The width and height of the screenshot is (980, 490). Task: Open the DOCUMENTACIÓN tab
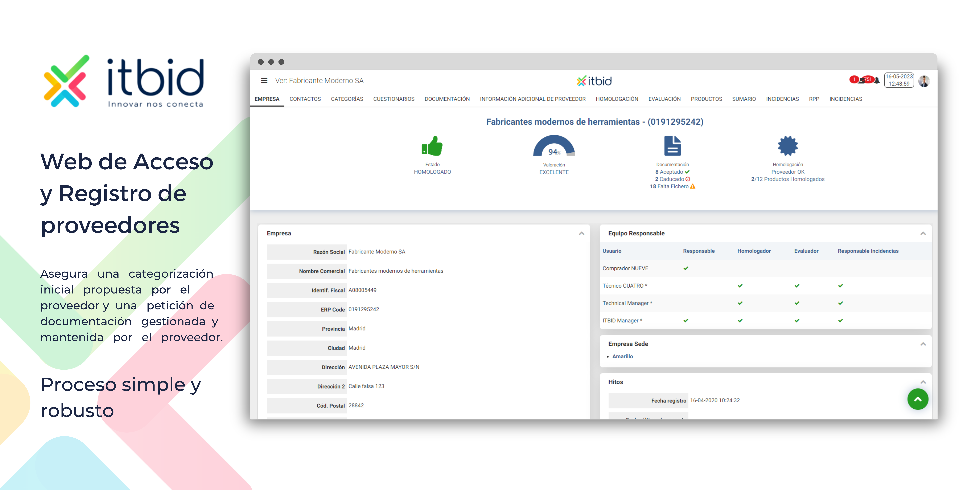pyautogui.click(x=447, y=99)
